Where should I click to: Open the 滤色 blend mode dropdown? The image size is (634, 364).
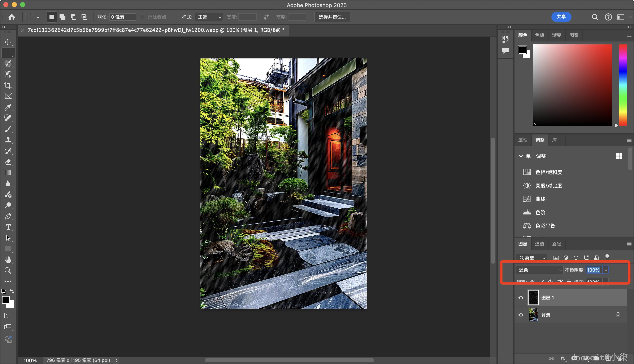(539, 270)
